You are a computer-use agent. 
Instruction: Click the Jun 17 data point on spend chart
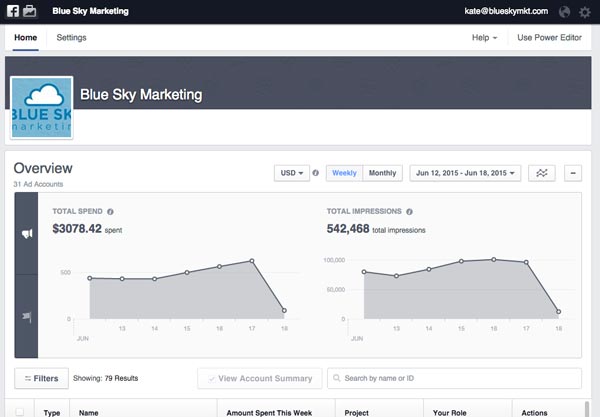[252, 261]
